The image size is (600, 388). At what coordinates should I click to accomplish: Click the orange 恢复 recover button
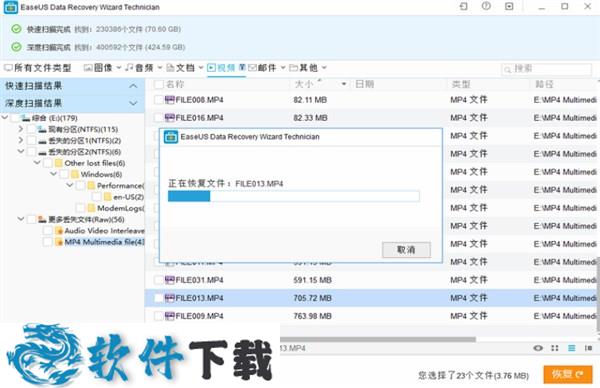click(x=568, y=374)
